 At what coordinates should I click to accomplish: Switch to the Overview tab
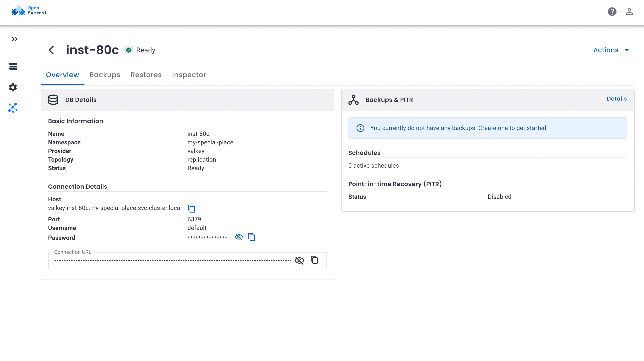62,75
